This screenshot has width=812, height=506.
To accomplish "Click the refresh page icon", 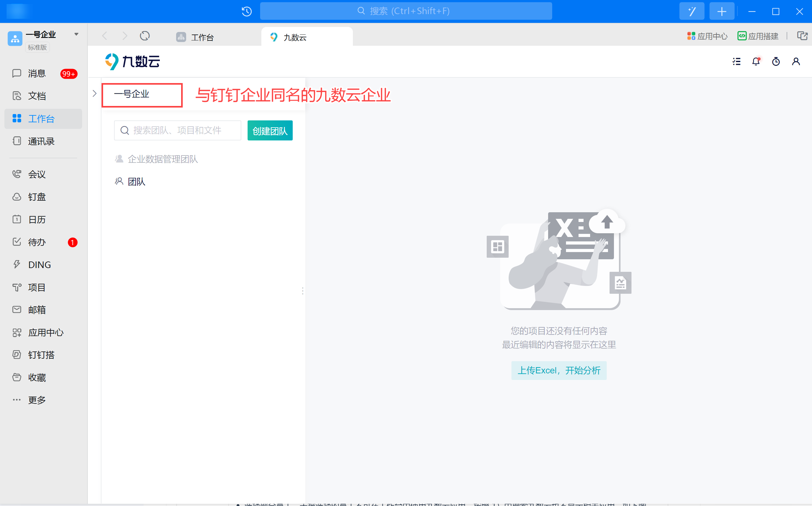I will click(145, 36).
